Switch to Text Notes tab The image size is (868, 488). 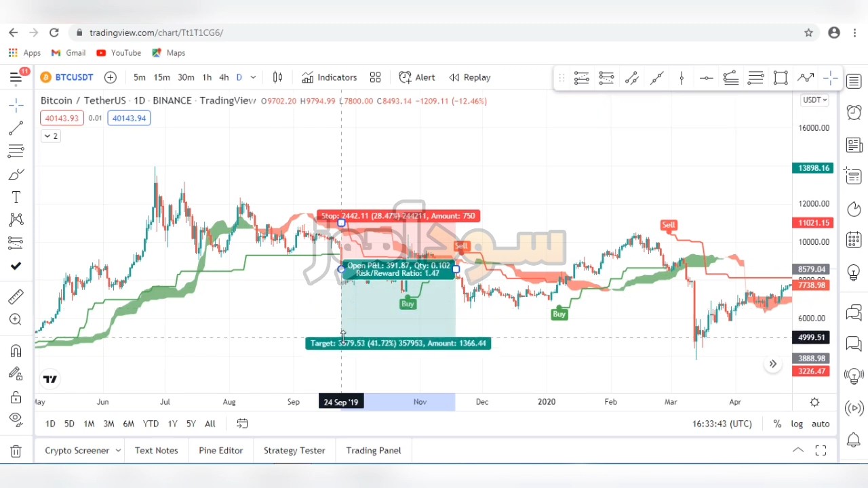pos(156,450)
